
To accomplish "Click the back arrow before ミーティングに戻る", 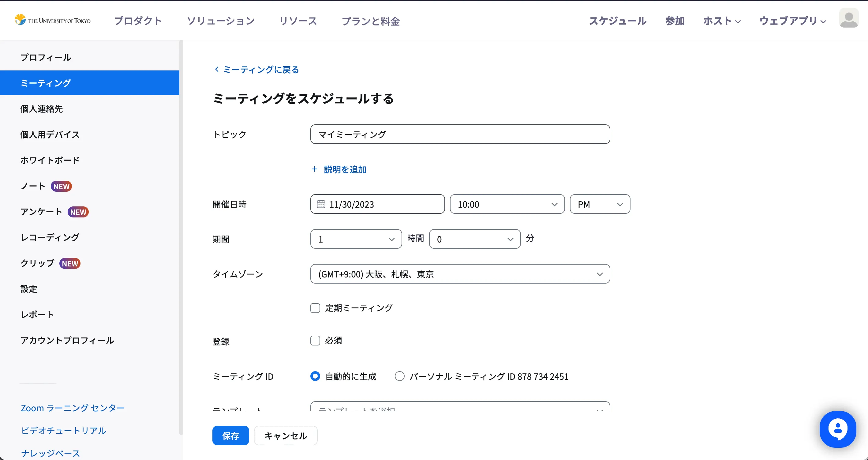I will 217,69.
